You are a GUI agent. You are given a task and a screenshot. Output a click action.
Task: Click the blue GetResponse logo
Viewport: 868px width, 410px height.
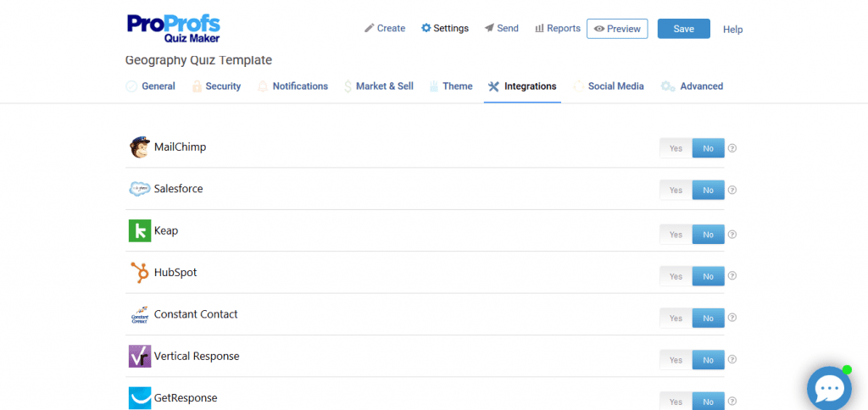pos(140,398)
